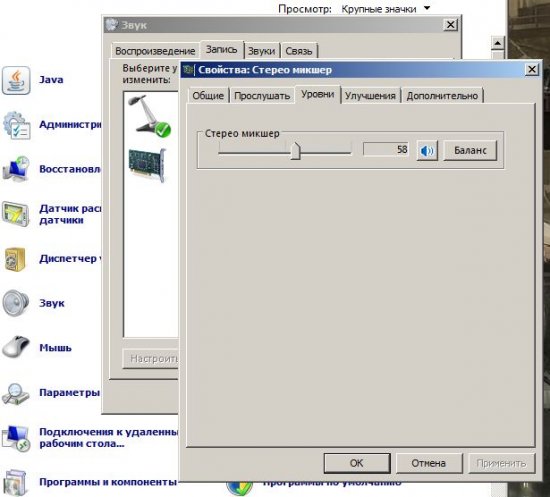Open Программы и компоненты icon
550x497 pixels.
(x=15, y=483)
